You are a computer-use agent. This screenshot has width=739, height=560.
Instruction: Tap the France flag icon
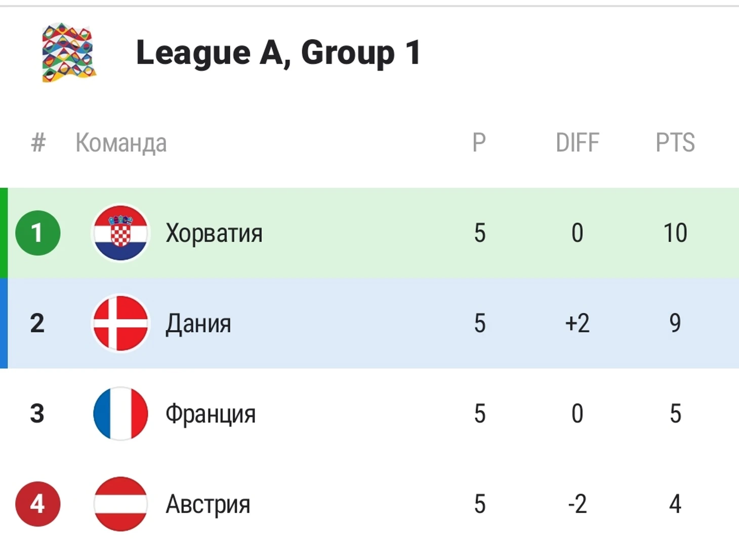tap(120, 414)
